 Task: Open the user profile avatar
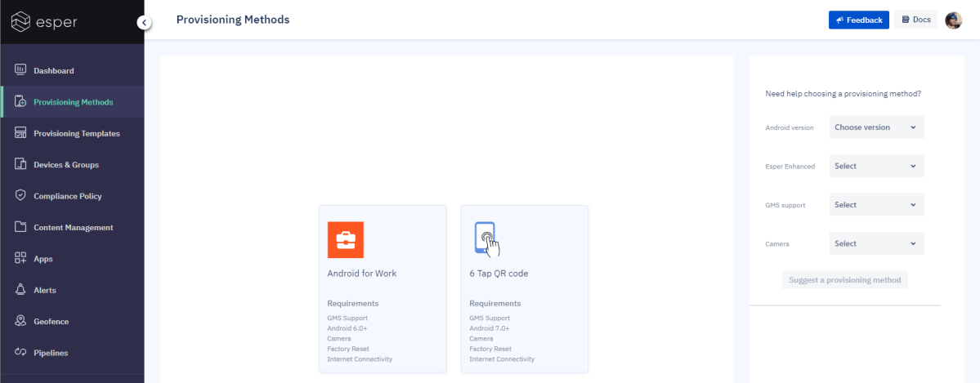pos(953,20)
